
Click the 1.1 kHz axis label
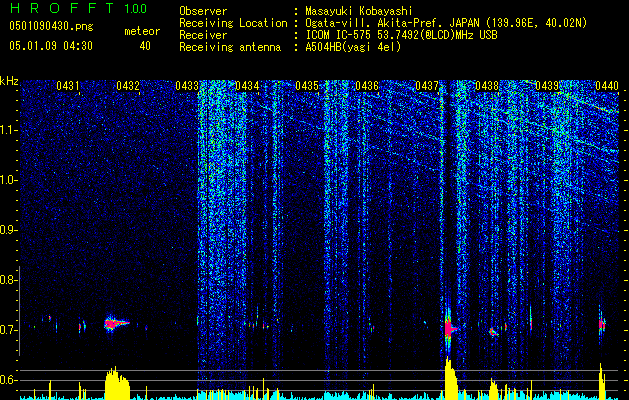8,130
